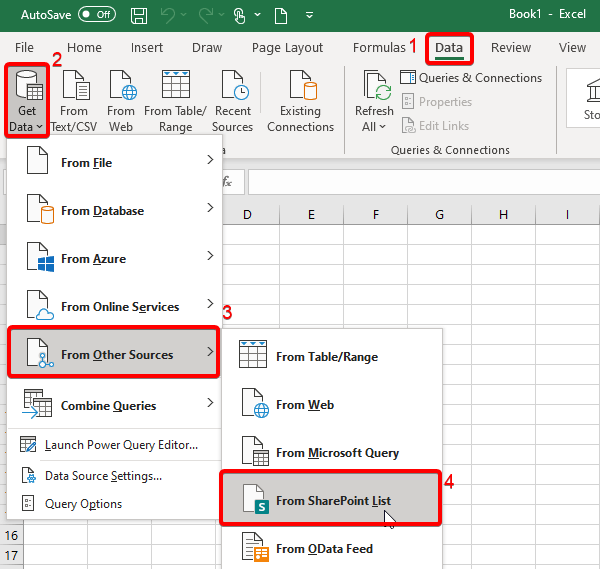Viewport: 600px width, 569px height.
Task: Click the Get Data button icon
Action: [27, 87]
